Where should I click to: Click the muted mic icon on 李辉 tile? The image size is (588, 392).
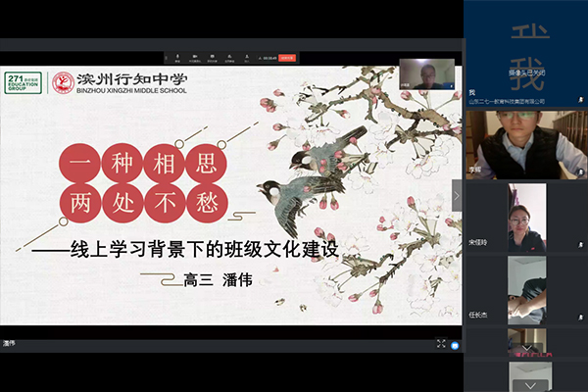[x=581, y=172]
